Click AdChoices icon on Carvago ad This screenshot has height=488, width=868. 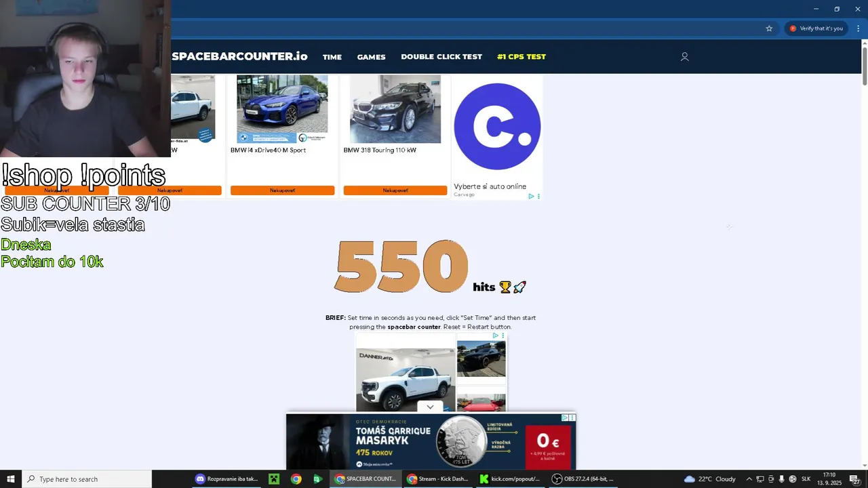coord(532,197)
